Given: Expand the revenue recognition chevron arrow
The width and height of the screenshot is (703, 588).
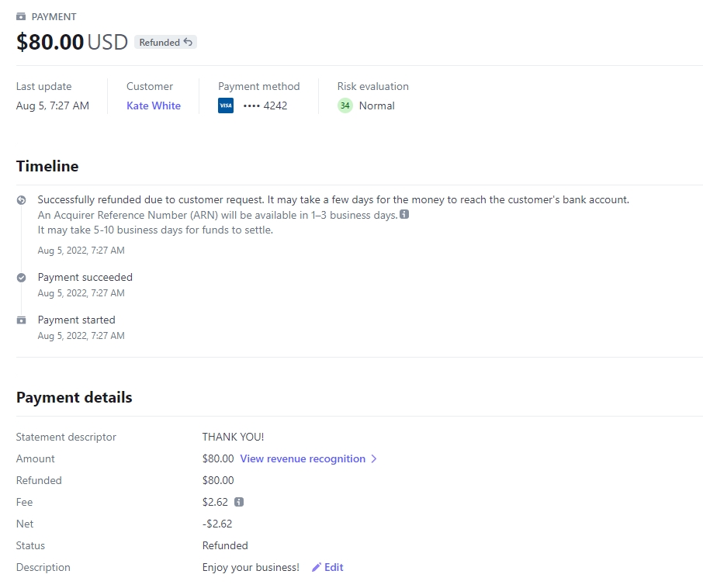Looking at the screenshot, I should 374,459.
